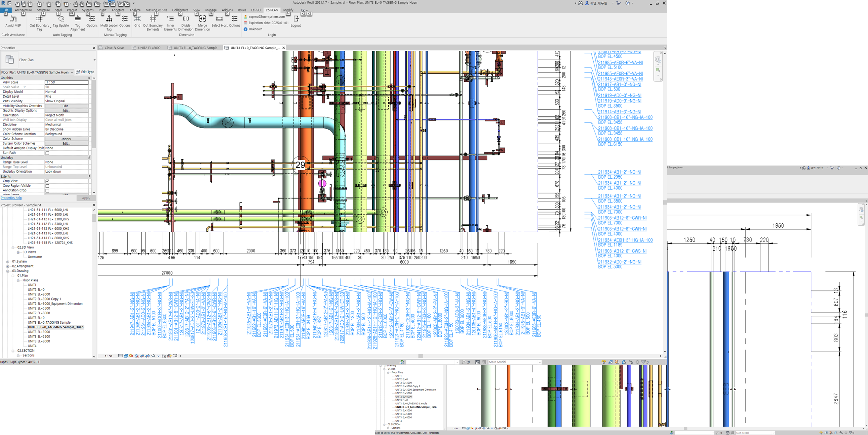Click the View Scale value field
Viewport: 868px width, 435px height.
coord(67,82)
